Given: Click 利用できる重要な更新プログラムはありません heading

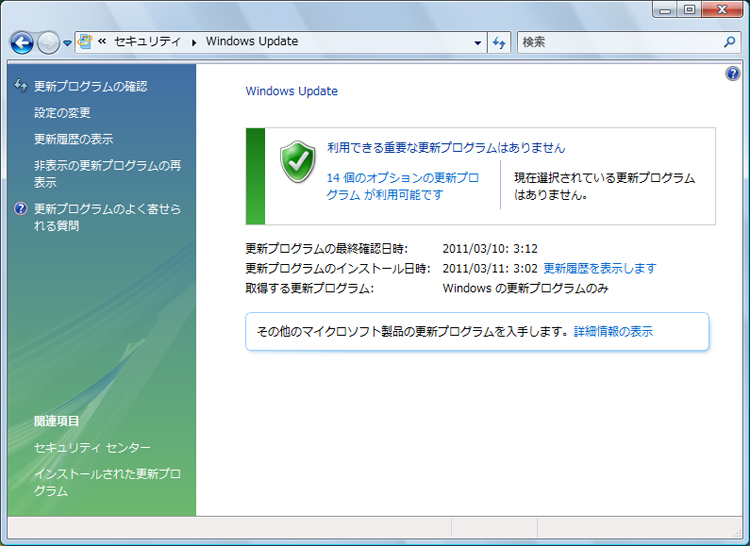Looking at the screenshot, I should (446, 148).
